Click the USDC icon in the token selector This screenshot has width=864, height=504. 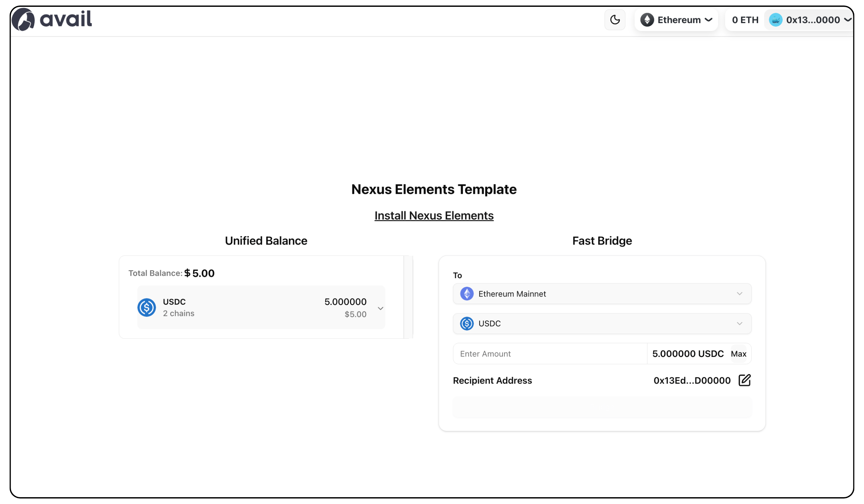pyautogui.click(x=466, y=323)
